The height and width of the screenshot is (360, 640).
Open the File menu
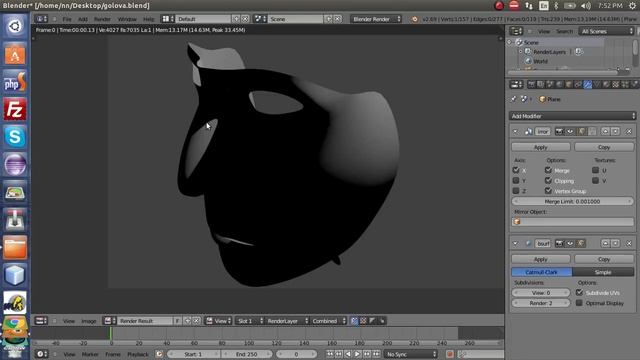[x=67, y=19]
